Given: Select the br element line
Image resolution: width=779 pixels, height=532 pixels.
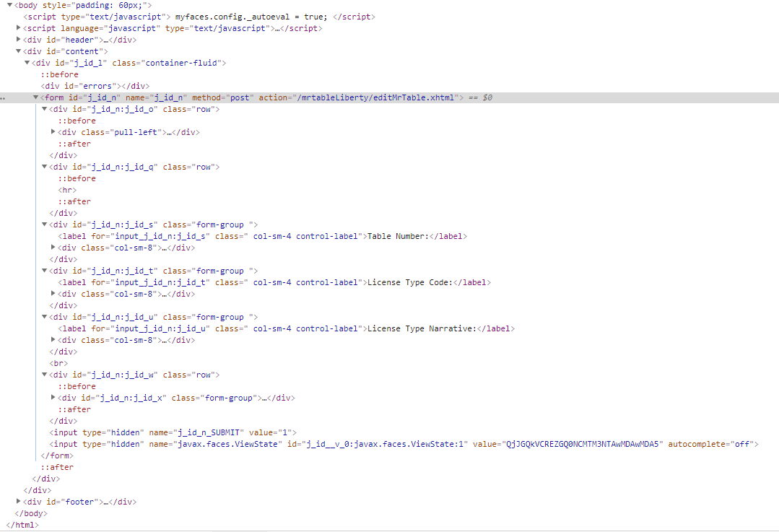Looking at the screenshot, I should pyautogui.click(x=58, y=363).
